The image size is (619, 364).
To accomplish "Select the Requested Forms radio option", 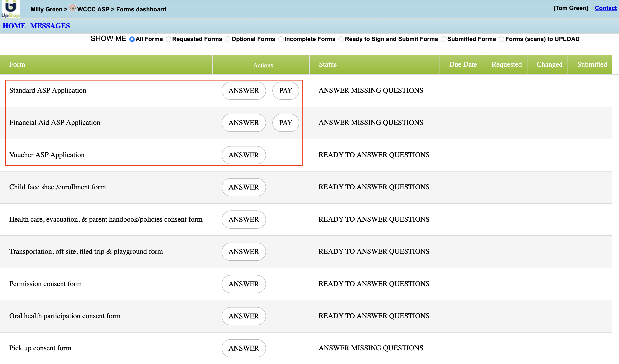I will coord(169,39).
